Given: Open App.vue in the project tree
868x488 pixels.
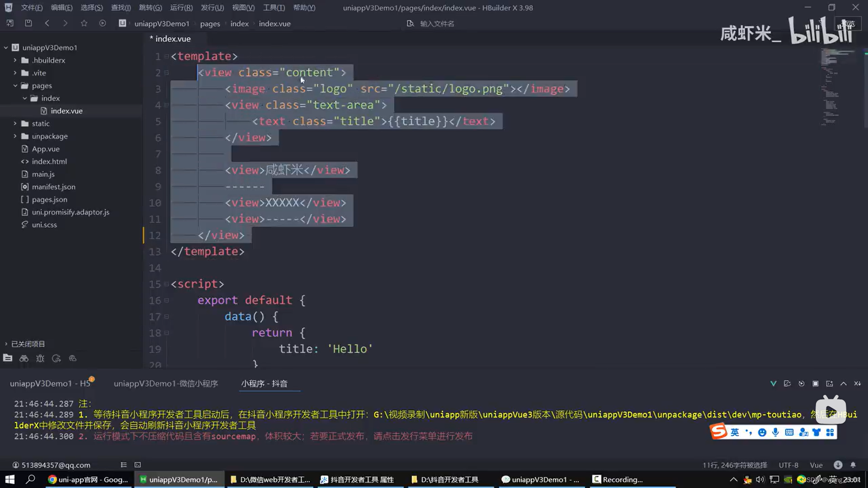Looking at the screenshot, I should (46, 149).
